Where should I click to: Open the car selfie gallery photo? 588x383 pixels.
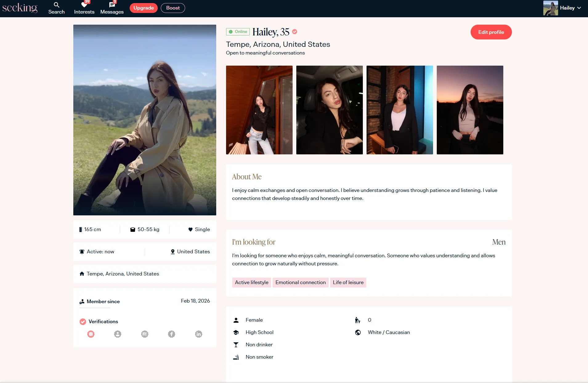pyautogui.click(x=329, y=110)
